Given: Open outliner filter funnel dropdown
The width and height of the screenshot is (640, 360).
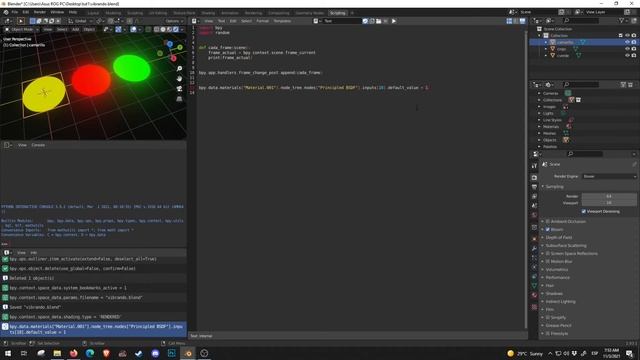Looking at the screenshot, I should pos(622,20).
